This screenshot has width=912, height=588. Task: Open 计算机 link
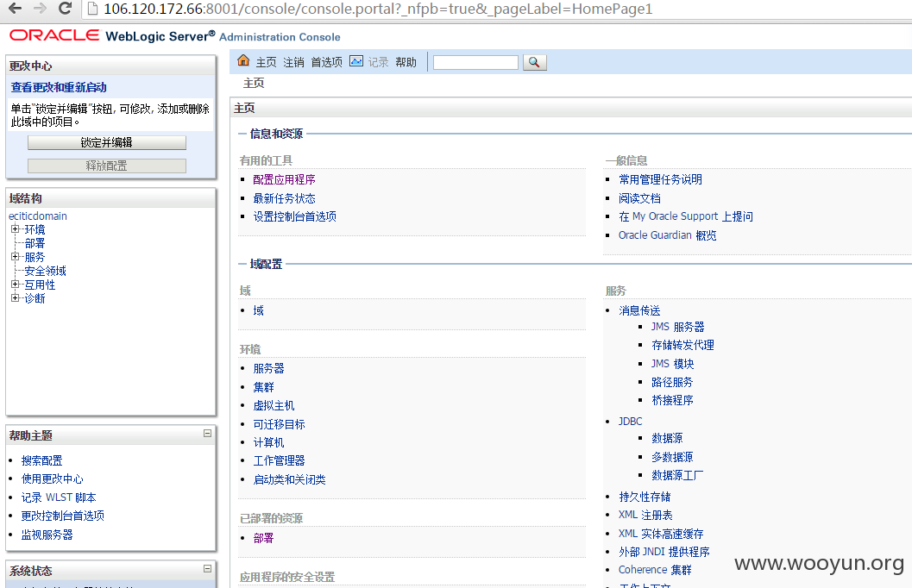tap(268, 442)
